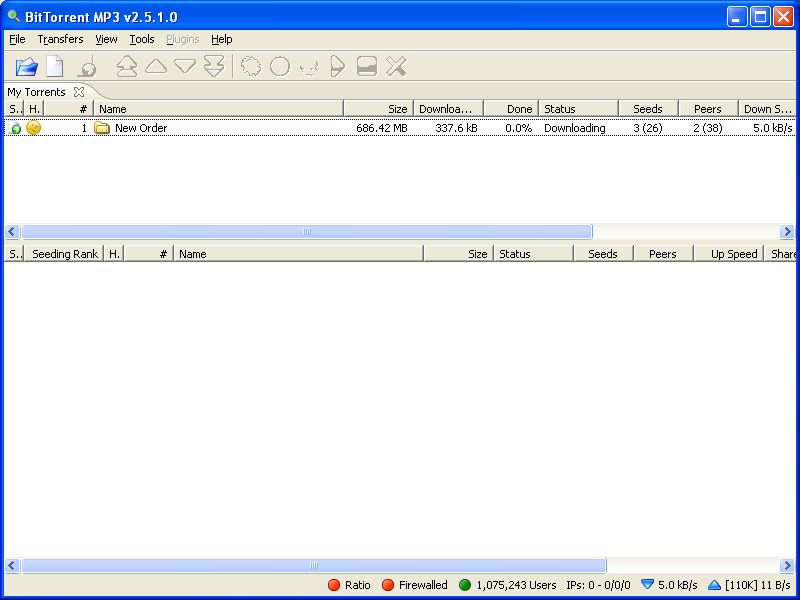Screen dimensions: 800x600
Task: Click the yellow health face icon for New Order
Action: point(33,128)
